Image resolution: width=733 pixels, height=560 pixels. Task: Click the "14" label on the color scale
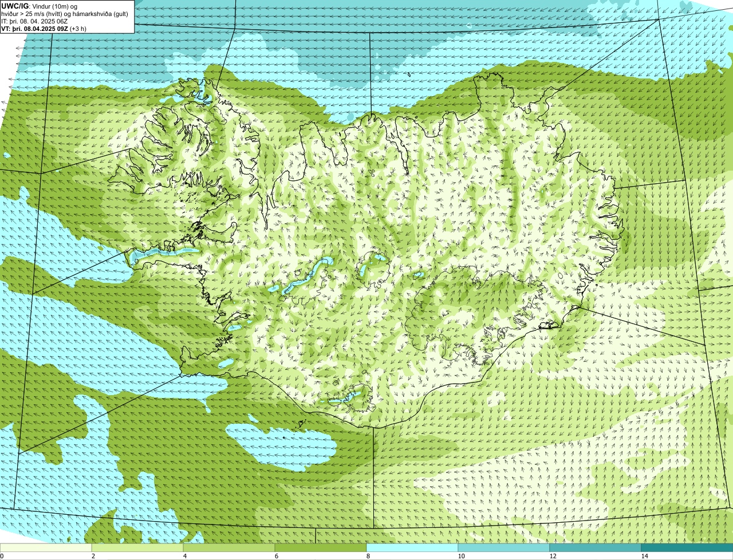point(644,556)
